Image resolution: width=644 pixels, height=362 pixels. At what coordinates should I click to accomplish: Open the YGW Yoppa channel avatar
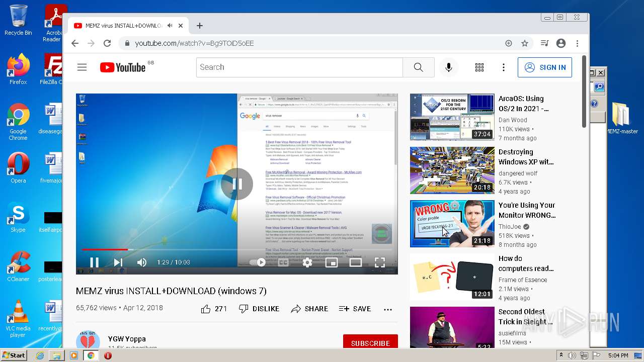click(x=88, y=340)
